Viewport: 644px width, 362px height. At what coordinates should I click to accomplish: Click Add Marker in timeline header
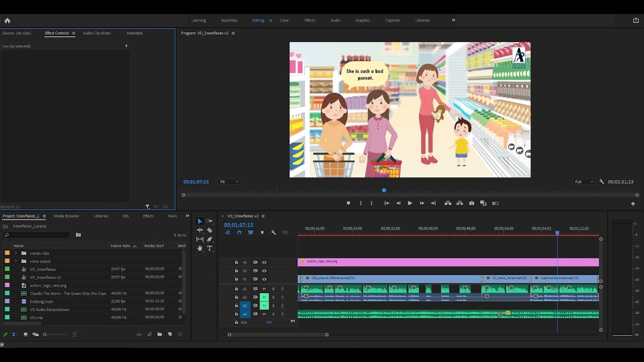pos(262,232)
